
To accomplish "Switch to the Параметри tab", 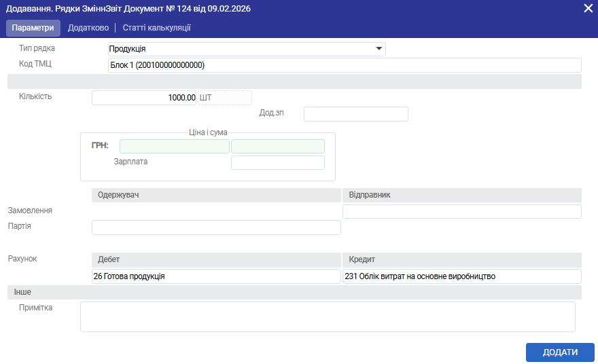I will point(33,28).
